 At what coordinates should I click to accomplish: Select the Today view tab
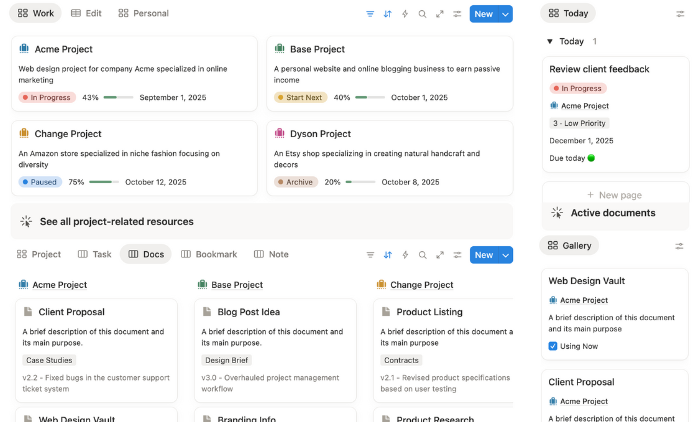point(568,13)
